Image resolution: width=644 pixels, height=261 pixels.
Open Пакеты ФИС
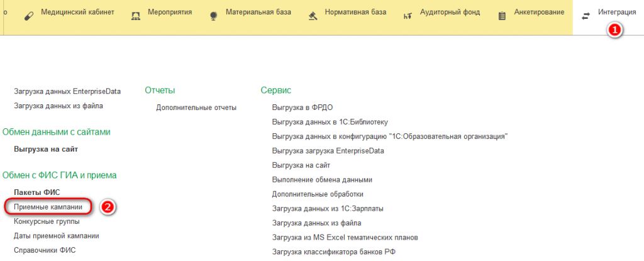pyautogui.click(x=37, y=192)
